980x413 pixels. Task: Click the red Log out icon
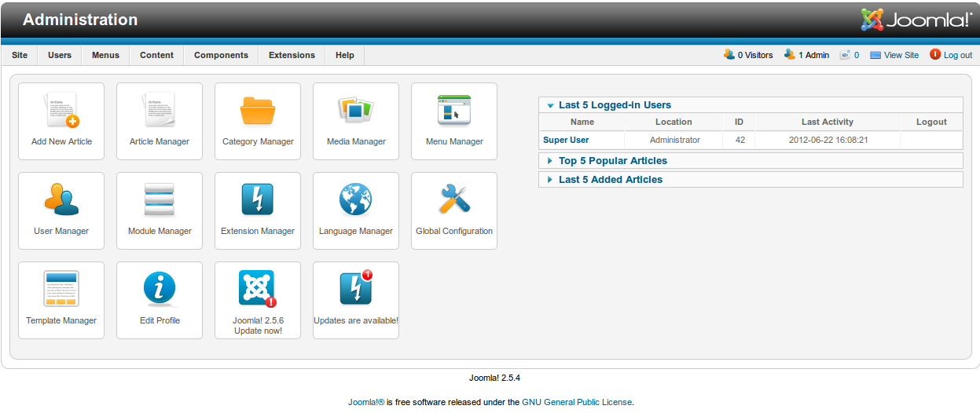(x=935, y=55)
